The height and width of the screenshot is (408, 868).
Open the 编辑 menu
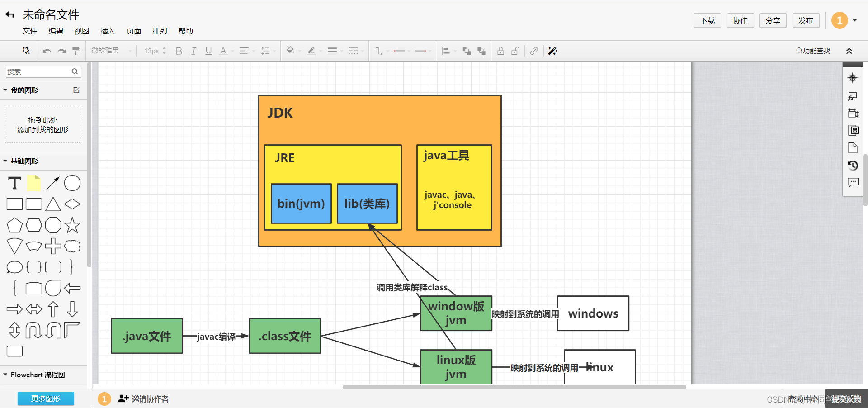(56, 31)
